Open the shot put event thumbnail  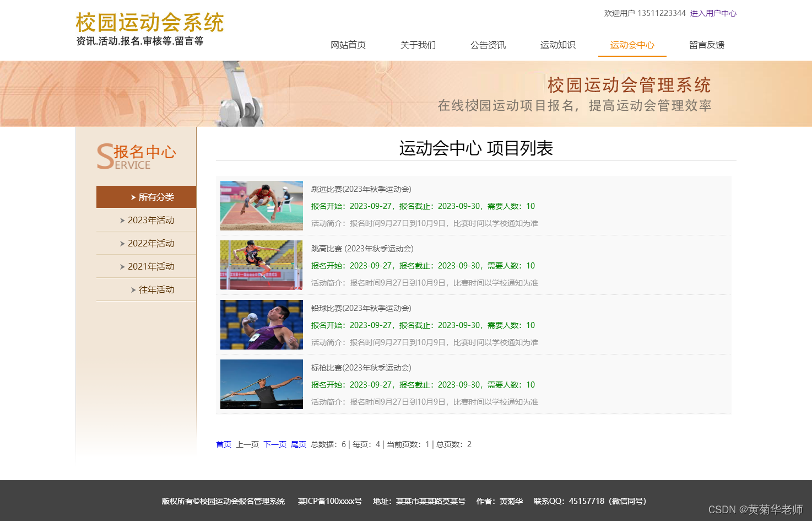point(262,325)
